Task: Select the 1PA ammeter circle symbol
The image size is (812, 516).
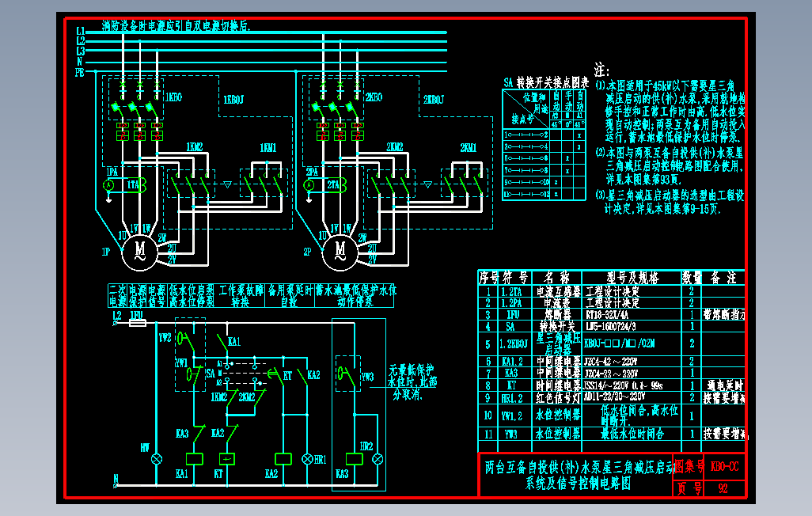Action: [x=108, y=185]
